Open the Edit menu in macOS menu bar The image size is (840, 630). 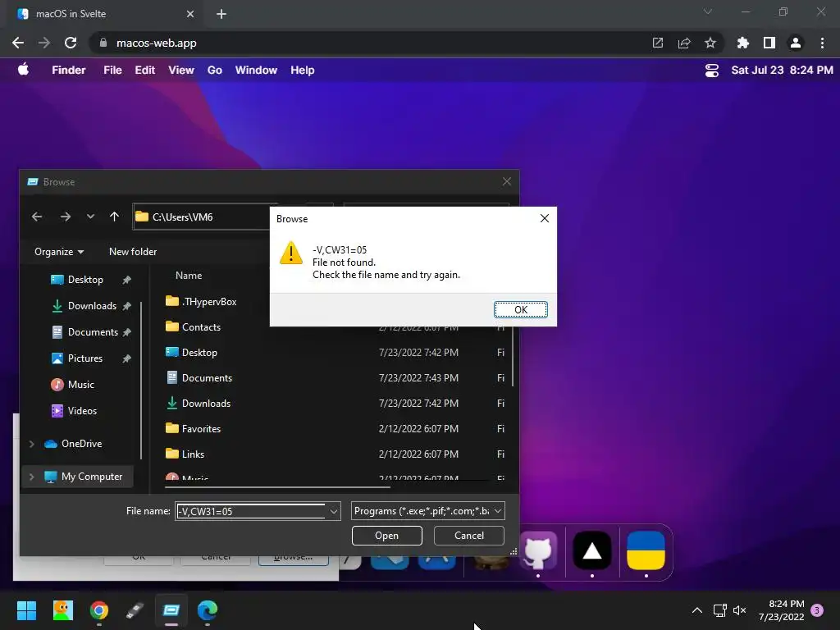click(144, 71)
